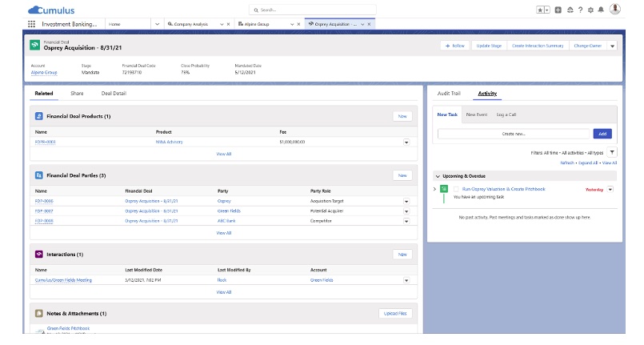Viewport: 644px width, 345px height.
Task: Open the Alpine Group account link
Action: coord(43,72)
